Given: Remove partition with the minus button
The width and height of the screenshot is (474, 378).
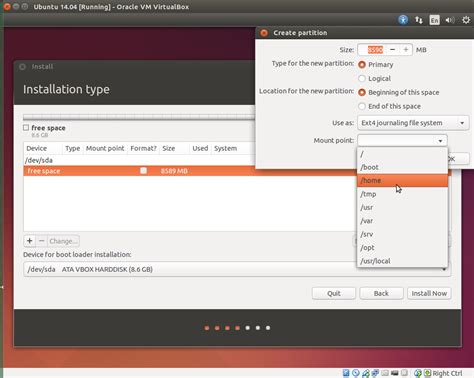Looking at the screenshot, I should pos(41,241).
